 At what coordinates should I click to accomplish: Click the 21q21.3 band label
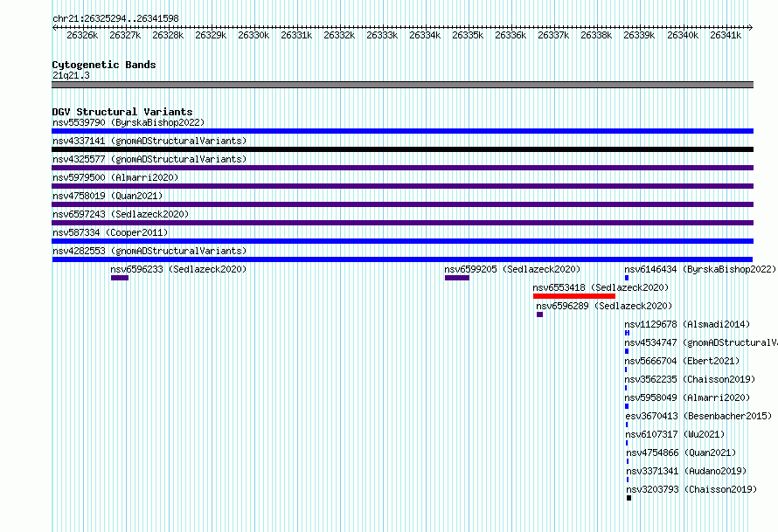pos(71,75)
